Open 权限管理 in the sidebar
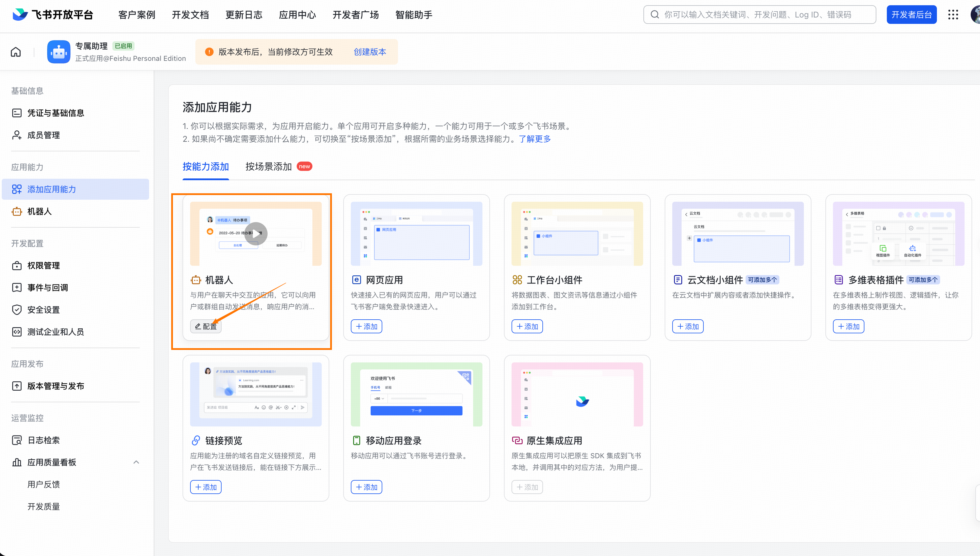980x556 pixels. (43, 265)
